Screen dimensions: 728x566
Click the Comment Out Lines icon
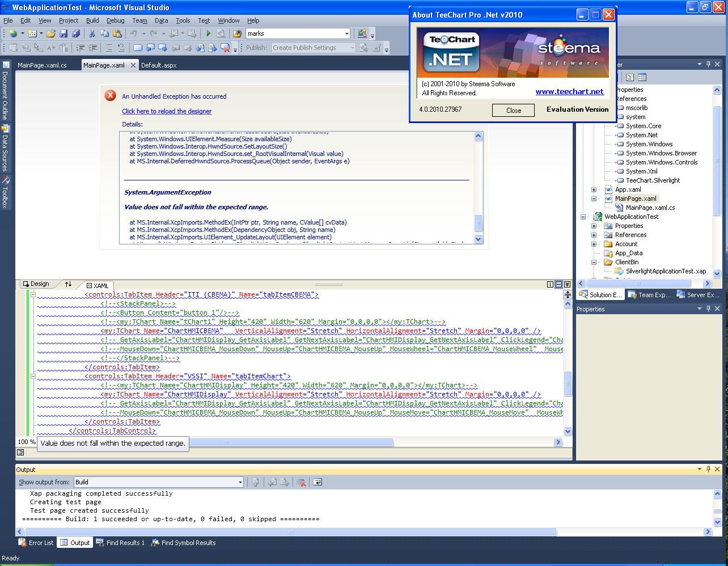coord(109,48)
